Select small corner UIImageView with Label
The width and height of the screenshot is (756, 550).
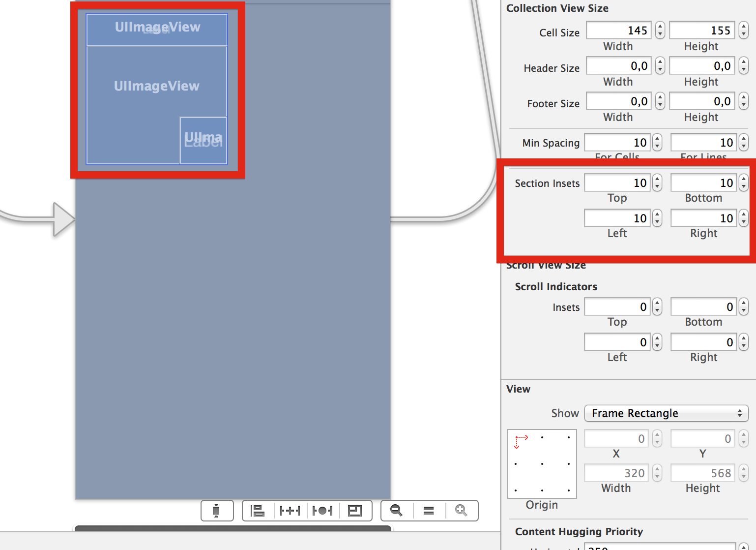(204, 141)
